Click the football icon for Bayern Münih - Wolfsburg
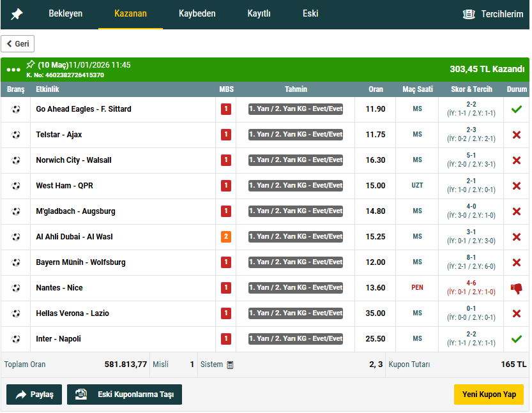 point(15,262)
